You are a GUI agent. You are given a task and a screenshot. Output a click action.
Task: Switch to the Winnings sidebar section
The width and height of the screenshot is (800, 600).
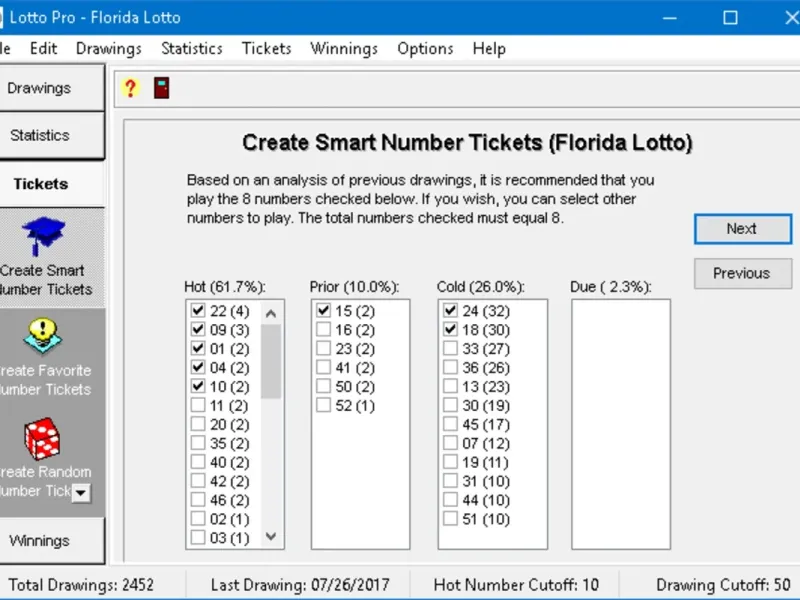(52, 541)
